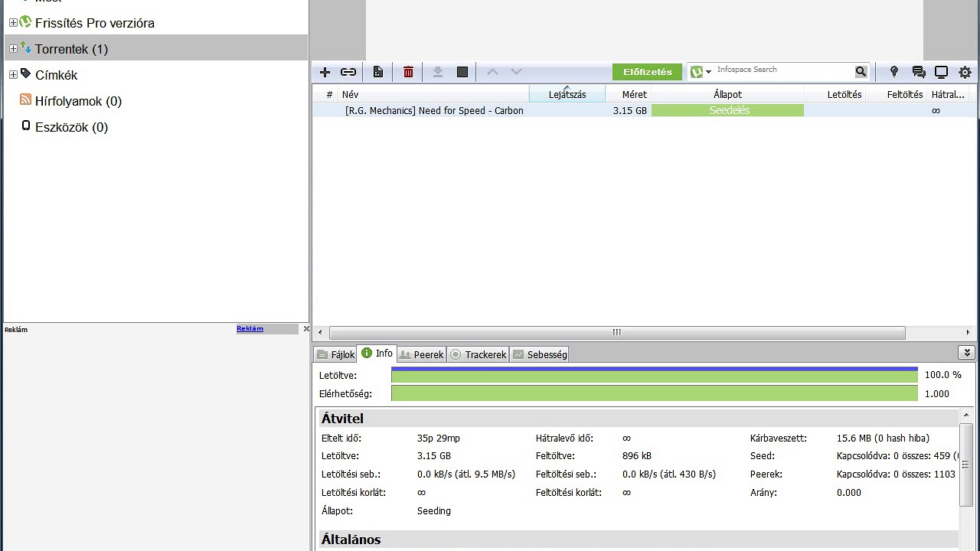Focus the Infospace Search field
Screen dimensions: 980x551
[x=784, y=72]
